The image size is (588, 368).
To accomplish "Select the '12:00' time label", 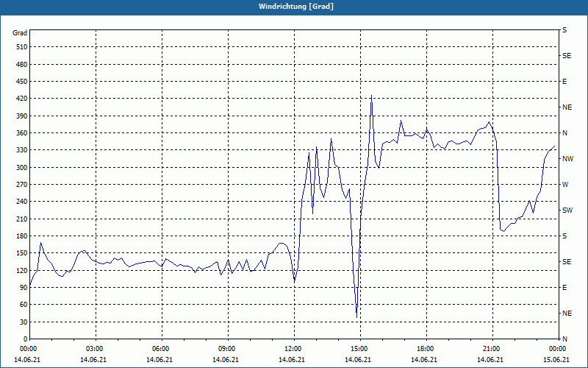I will tap(294, 348).
